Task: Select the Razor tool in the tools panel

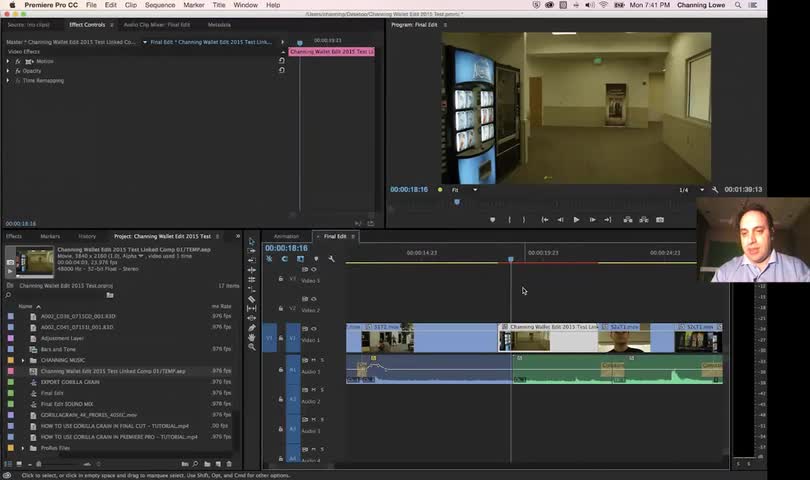Action: 252,299
